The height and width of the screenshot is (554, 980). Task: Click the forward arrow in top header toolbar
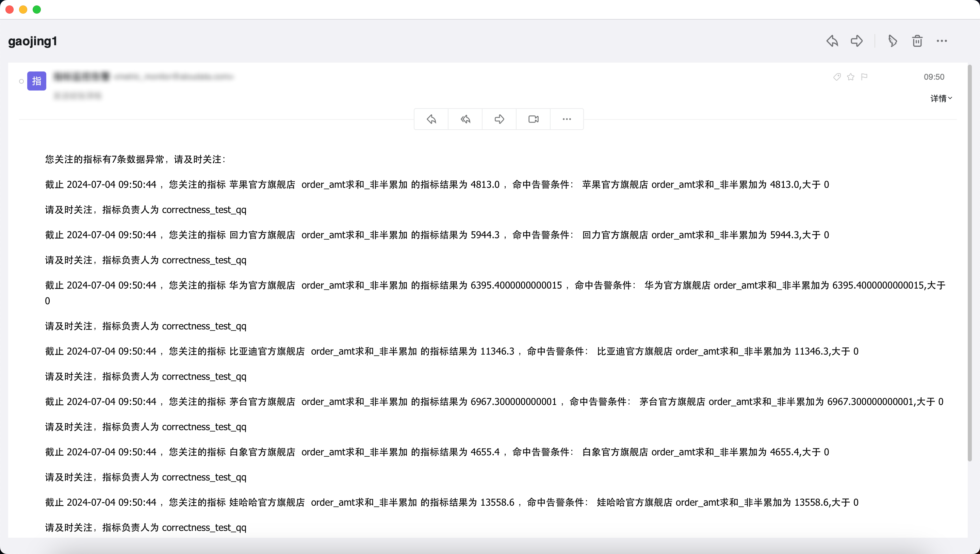click(x=856, y=41)
